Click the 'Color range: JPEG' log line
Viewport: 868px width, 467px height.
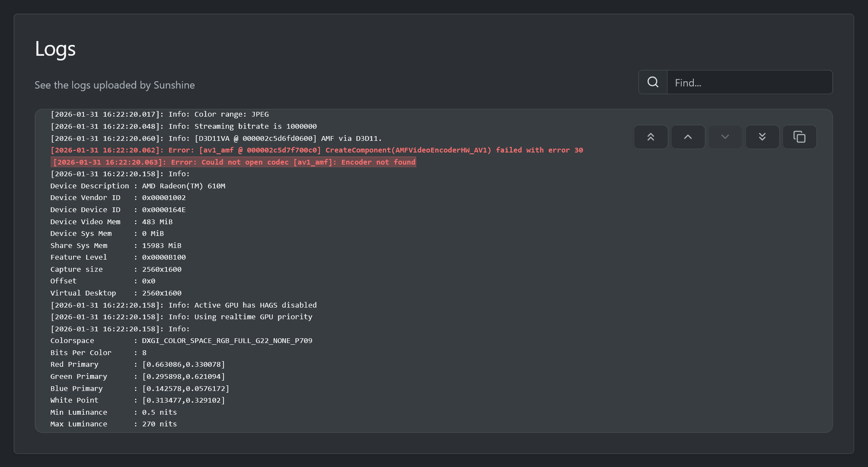pos(160,114)
